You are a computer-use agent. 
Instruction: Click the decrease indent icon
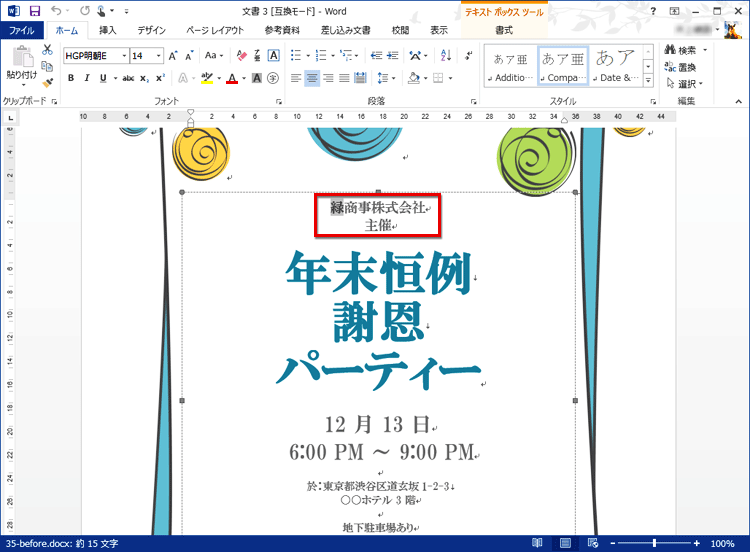tap(376, 55)
